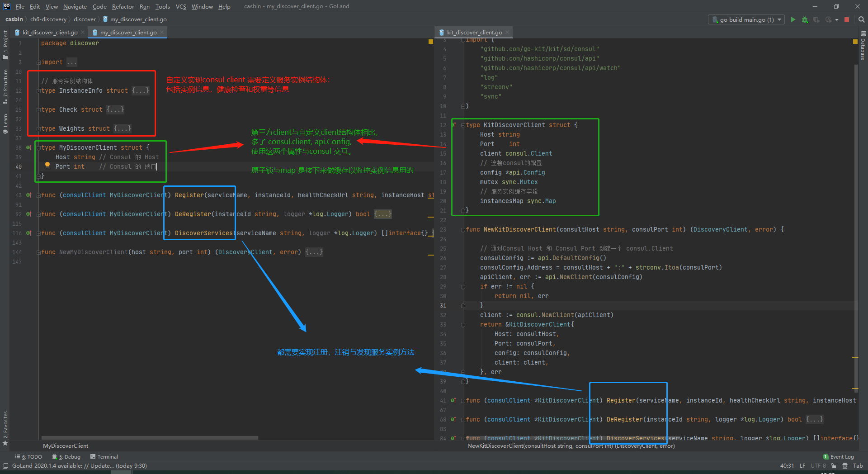Click gutter marker on right editor line 12
Image resolution: width=868 pixels, height=474 pixels.
[x=453, y=125]
